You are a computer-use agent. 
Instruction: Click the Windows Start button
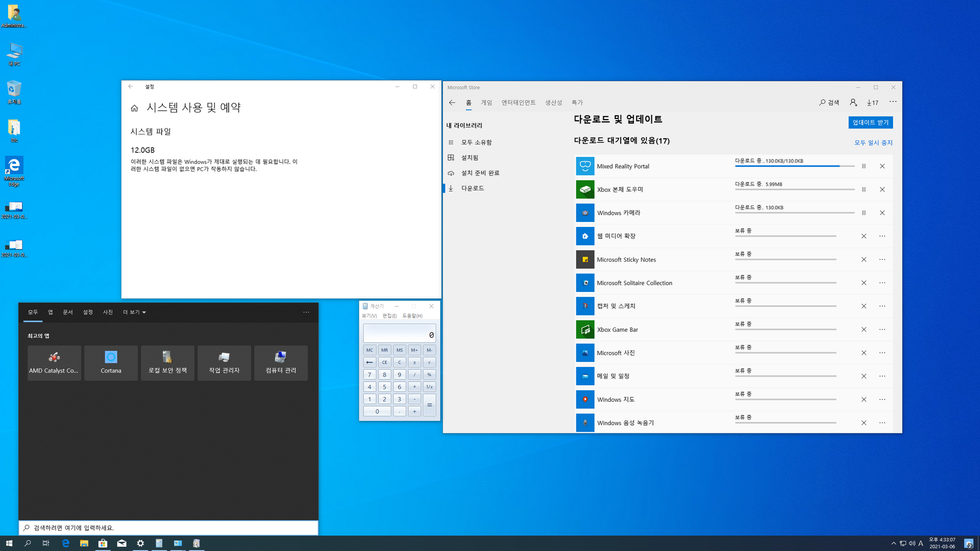(x=9, y=543)
